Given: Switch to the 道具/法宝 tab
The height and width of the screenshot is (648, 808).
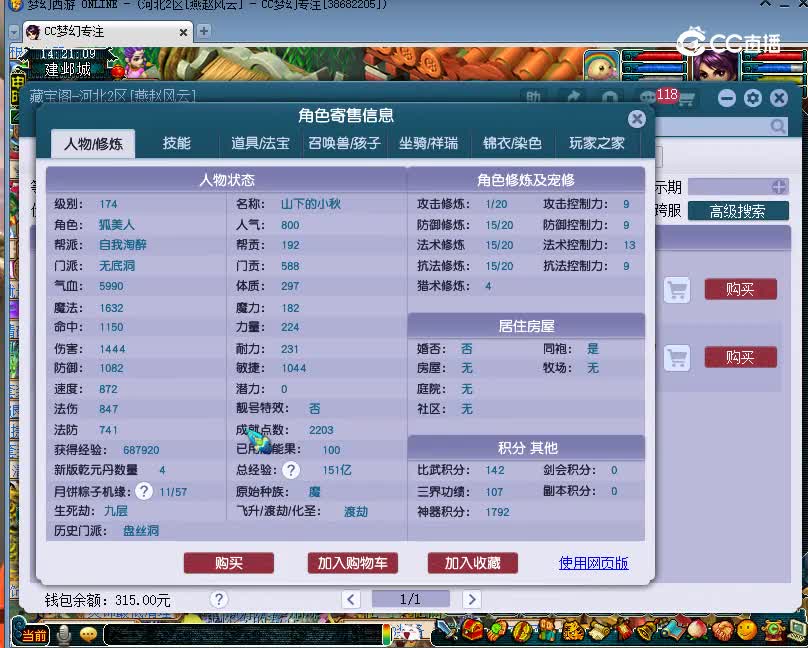Looking at the screenshot, I should point(260,143).
